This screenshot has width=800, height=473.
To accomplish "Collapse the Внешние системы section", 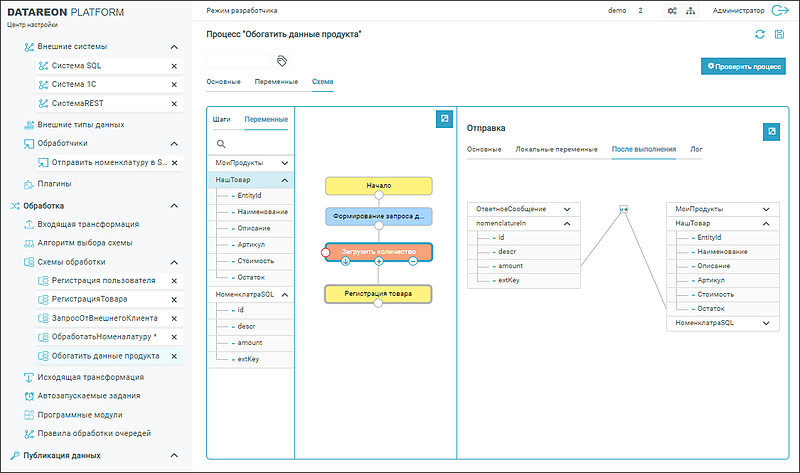I will [x=174, y=47].
